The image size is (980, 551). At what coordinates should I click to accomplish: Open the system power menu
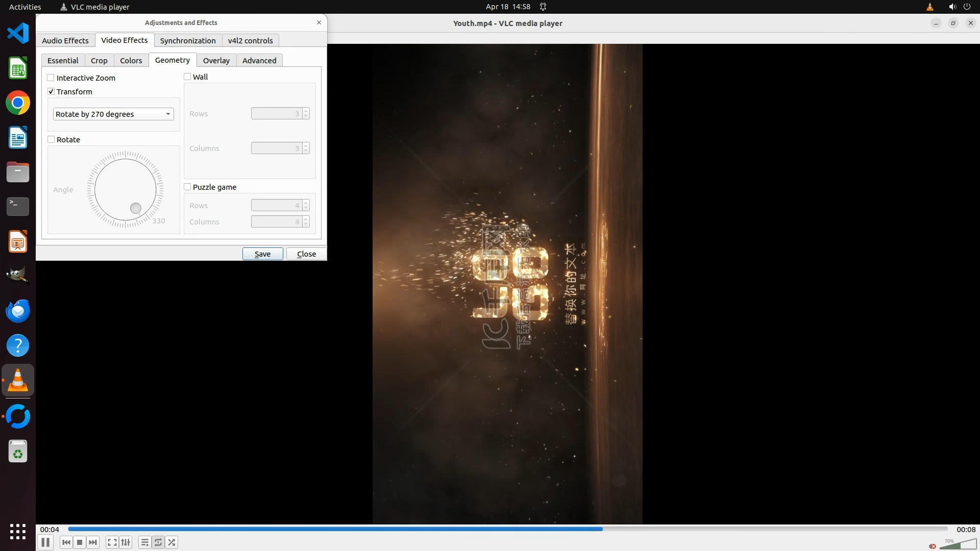click(967, 7)
